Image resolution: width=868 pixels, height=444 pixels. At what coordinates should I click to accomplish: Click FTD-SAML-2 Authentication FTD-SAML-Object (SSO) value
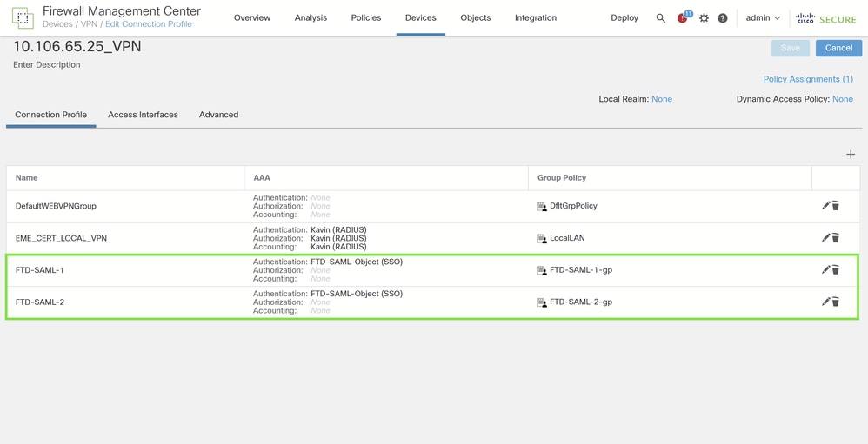(357, 294)
